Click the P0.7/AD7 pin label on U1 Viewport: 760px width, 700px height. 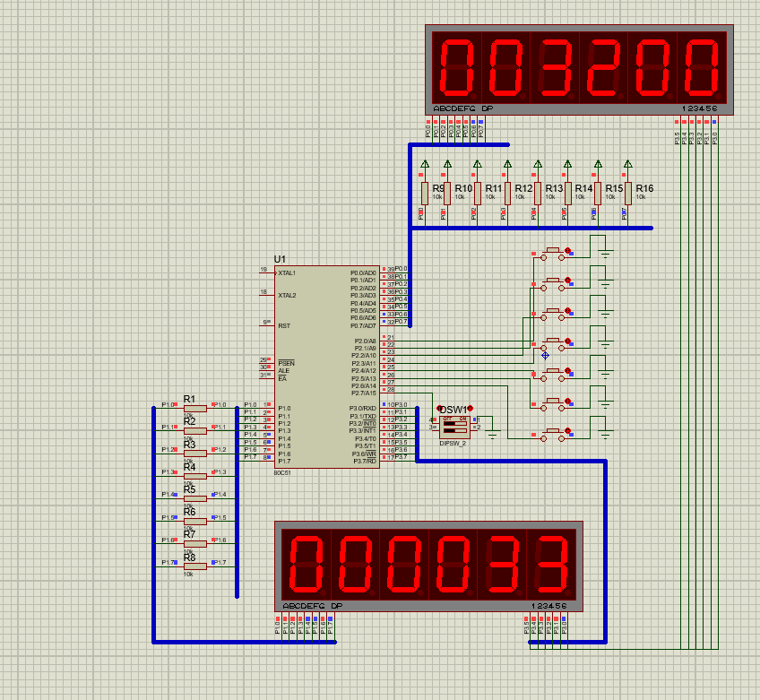tap(363, 325)
